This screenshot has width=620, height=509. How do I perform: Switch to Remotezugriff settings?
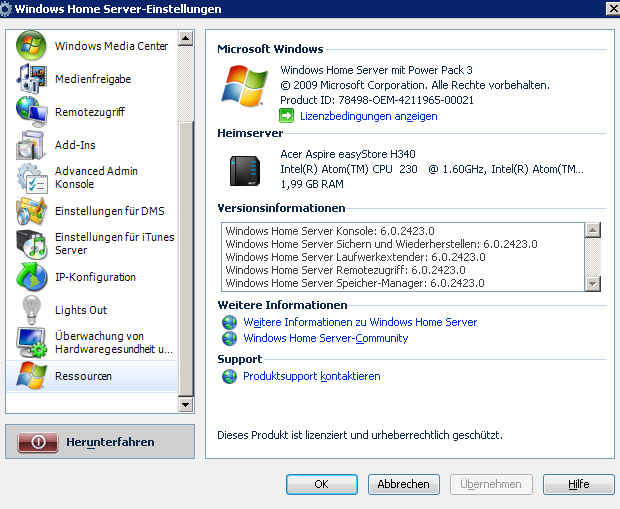click(x=92, y=112)
